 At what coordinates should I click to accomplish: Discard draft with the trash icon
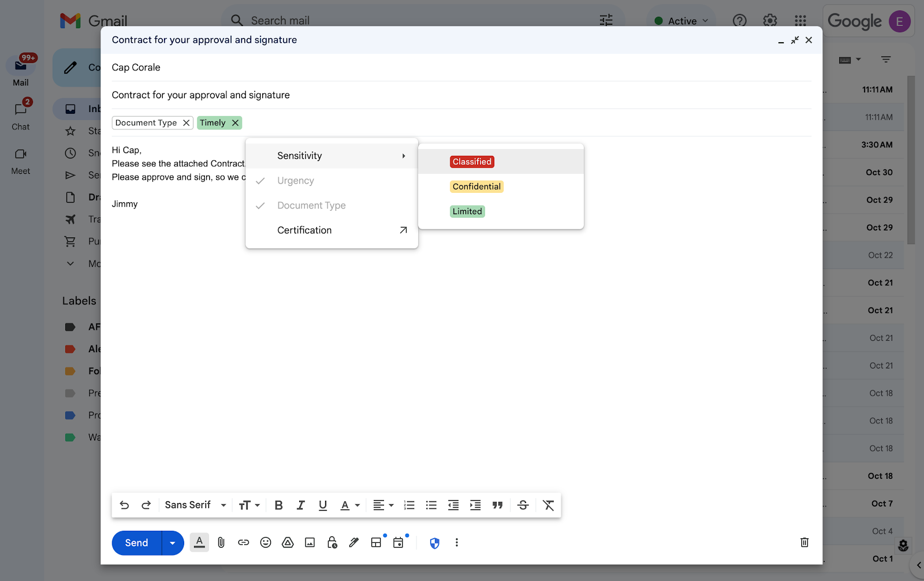click(x=804, y=542)
